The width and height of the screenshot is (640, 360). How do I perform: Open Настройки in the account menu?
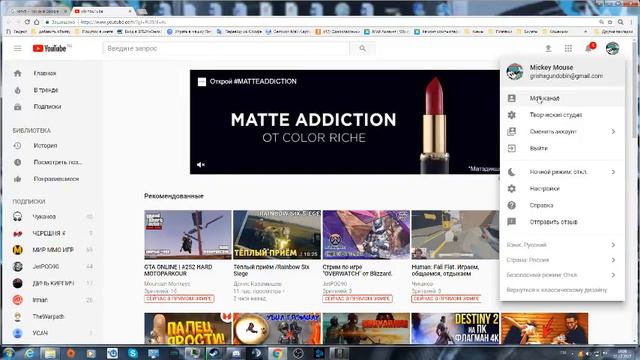(x=562, y=189)
